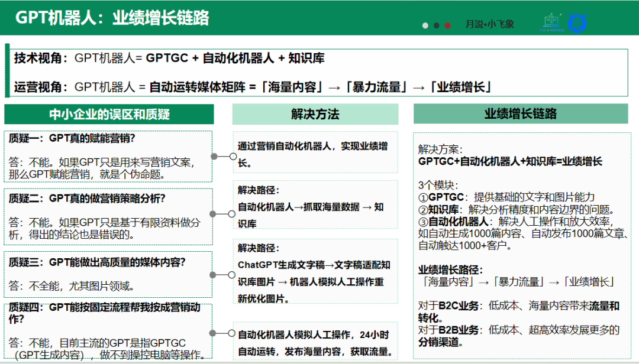Click the "对于B2B业务" line
Viewport: 639px width, 364px height.
tap(519, 336)
